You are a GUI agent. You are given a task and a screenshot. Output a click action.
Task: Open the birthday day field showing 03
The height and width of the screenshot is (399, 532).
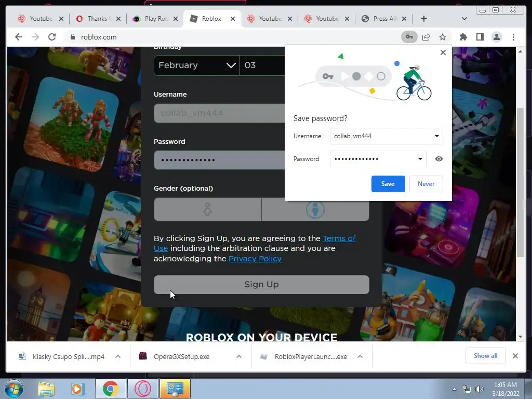point(262,65)
